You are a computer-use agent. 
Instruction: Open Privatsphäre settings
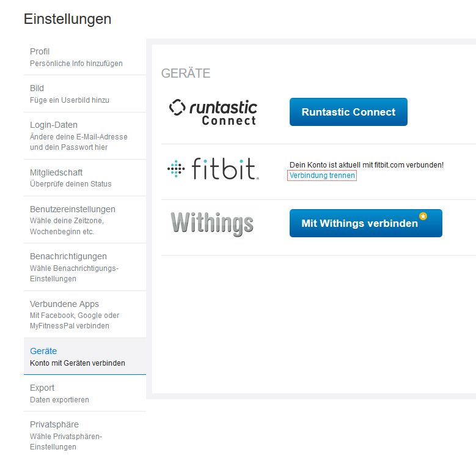(85, 435)
